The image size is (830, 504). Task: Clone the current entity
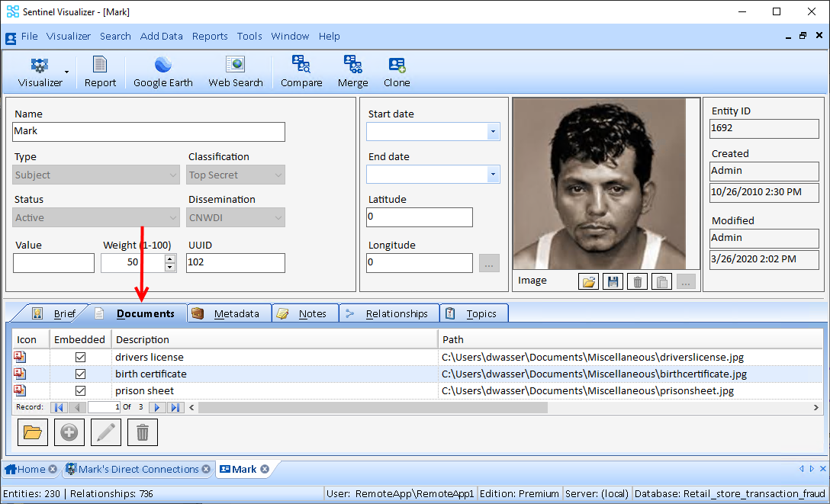point(396,71)
